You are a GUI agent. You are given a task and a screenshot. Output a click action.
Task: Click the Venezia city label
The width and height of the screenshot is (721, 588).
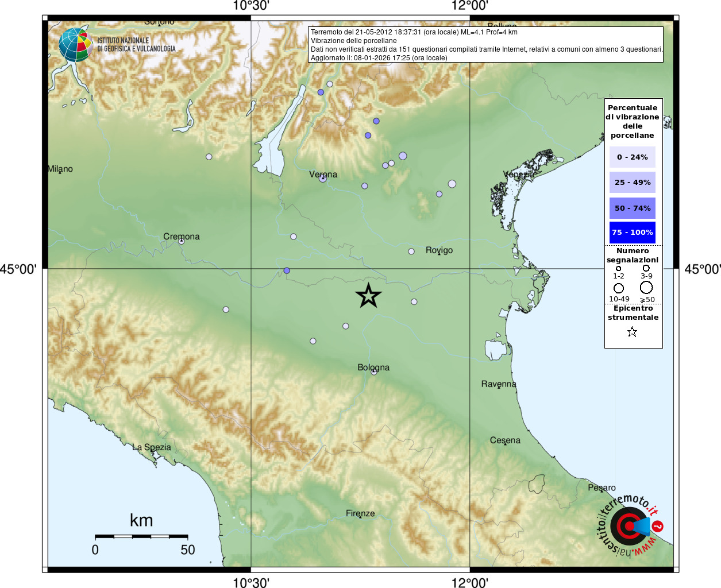pyautogui.click(x=519, y=174)
